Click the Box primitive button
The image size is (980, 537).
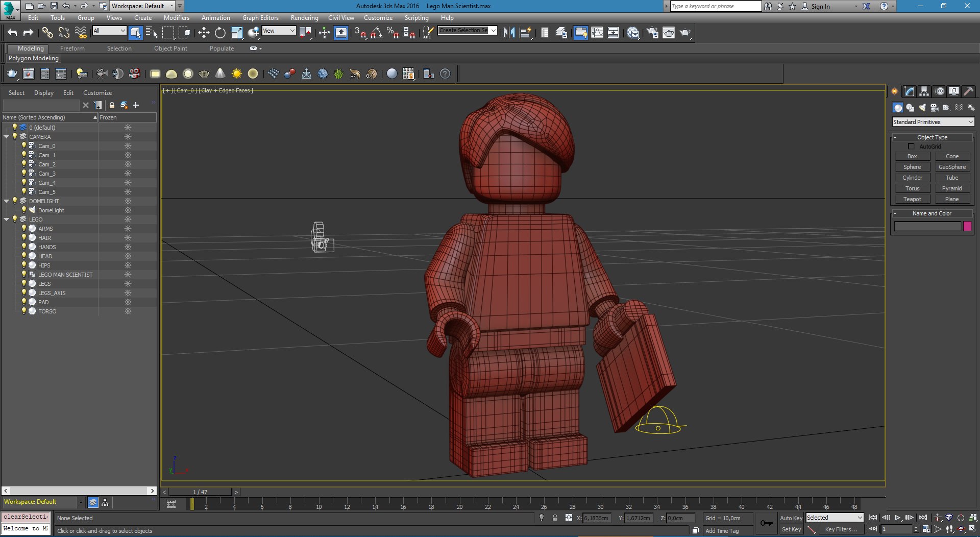912,157
